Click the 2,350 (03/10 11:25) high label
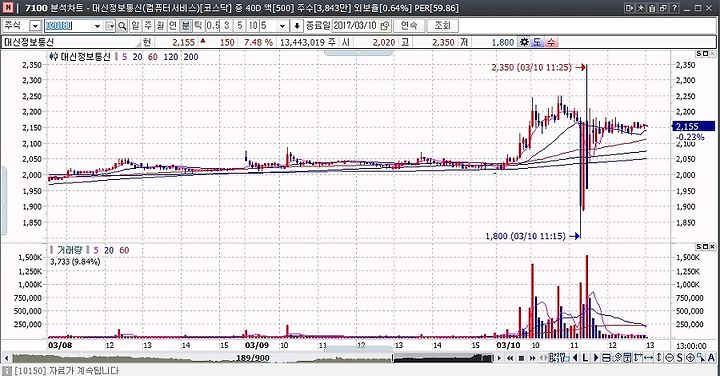 point(531,67)
